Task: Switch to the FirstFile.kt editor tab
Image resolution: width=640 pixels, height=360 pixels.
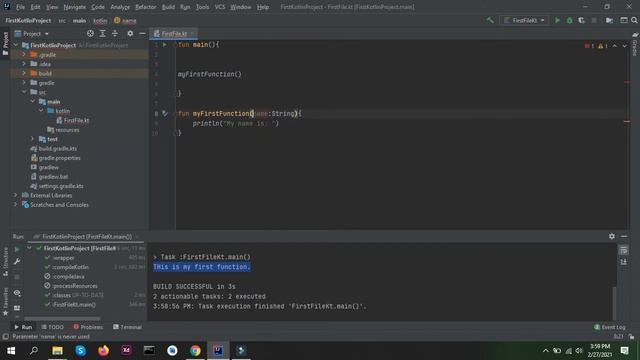Action: pyautogui.click(x=173, y=33)
